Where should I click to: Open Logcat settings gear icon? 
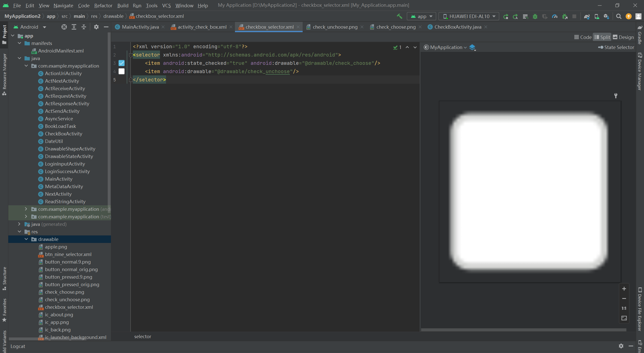pos(621,346)
